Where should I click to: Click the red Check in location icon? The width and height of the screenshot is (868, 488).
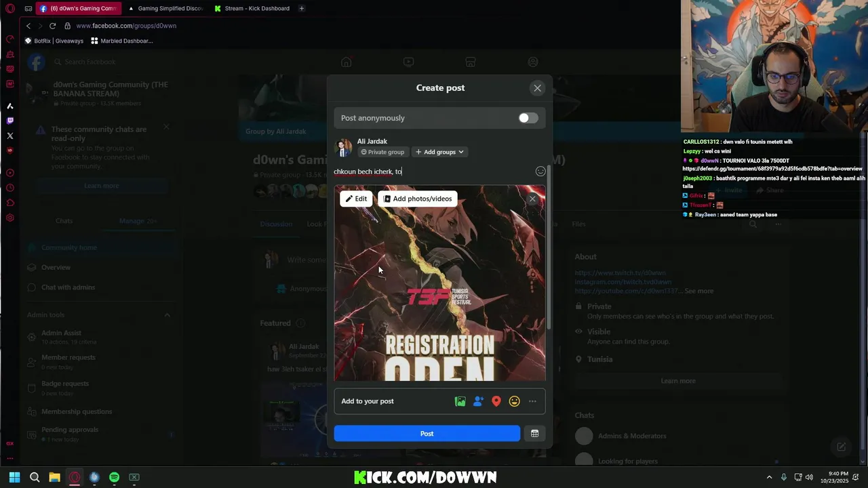(496, 401)
